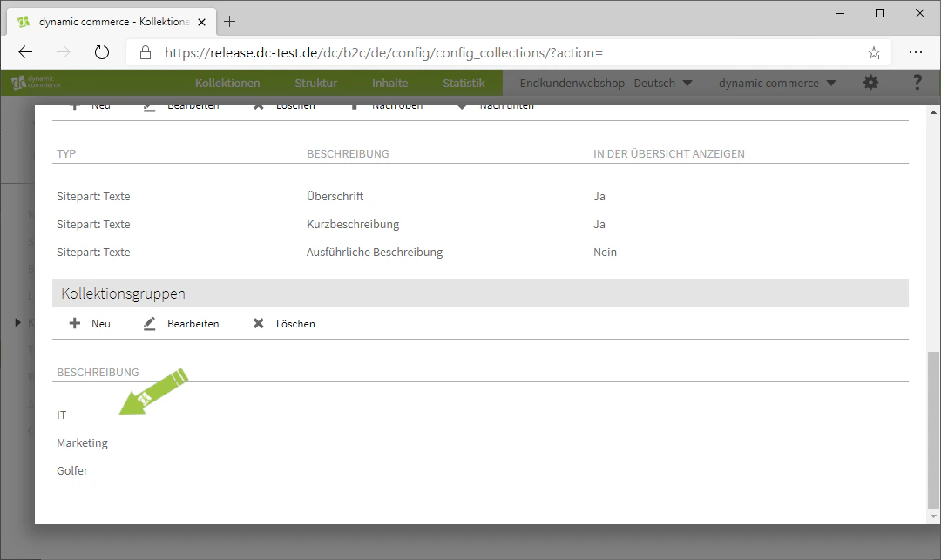
Task: Click the Kollektionsgruppen section header
Action: [480, 293]
